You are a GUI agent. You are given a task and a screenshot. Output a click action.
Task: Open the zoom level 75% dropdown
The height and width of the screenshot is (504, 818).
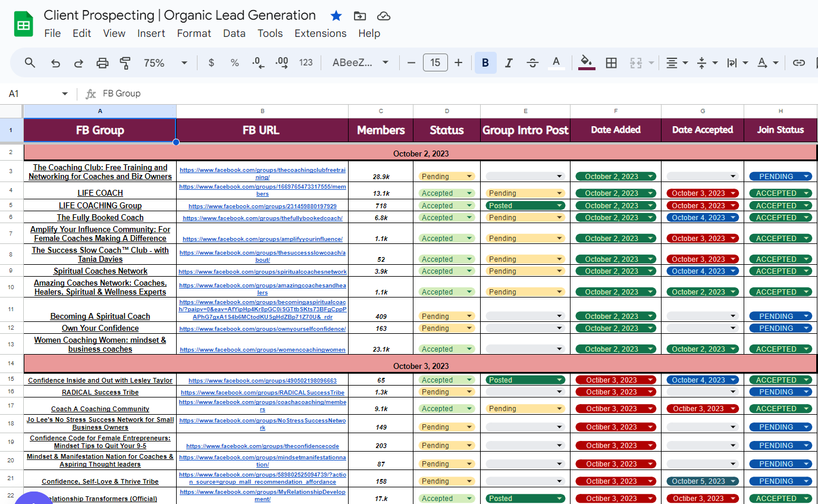165,62
